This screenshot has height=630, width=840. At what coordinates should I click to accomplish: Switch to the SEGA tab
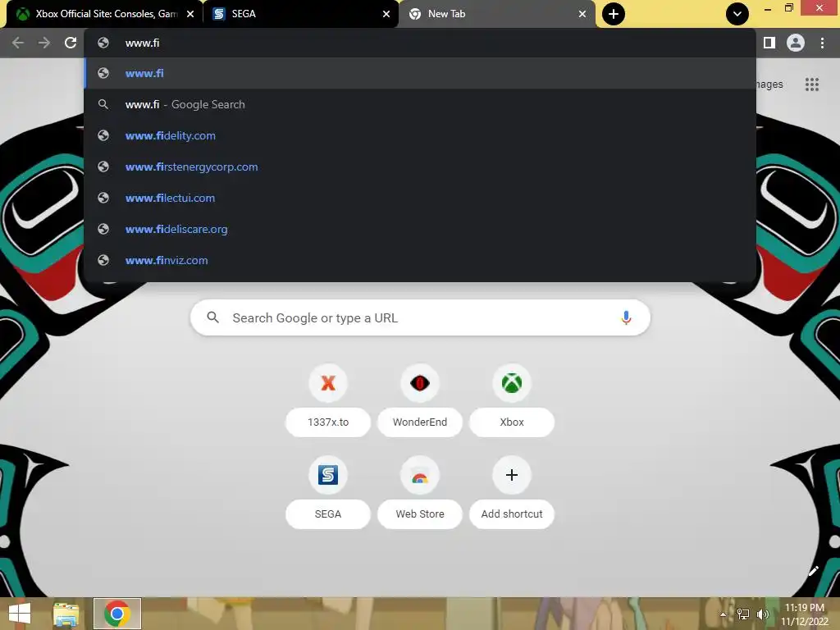[x=302, y=14]
